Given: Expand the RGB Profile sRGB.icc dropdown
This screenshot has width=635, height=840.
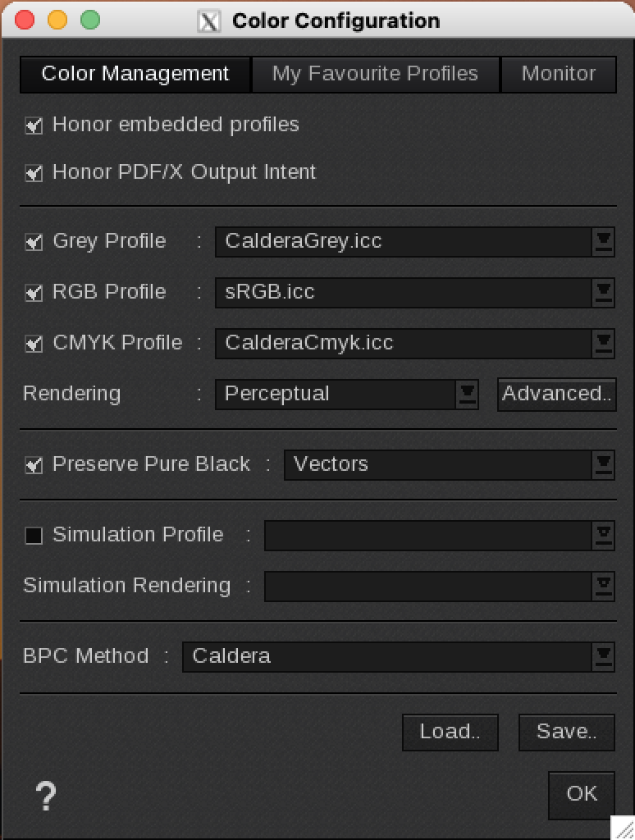Looking at the screenshot, I should tap(414, 293).
